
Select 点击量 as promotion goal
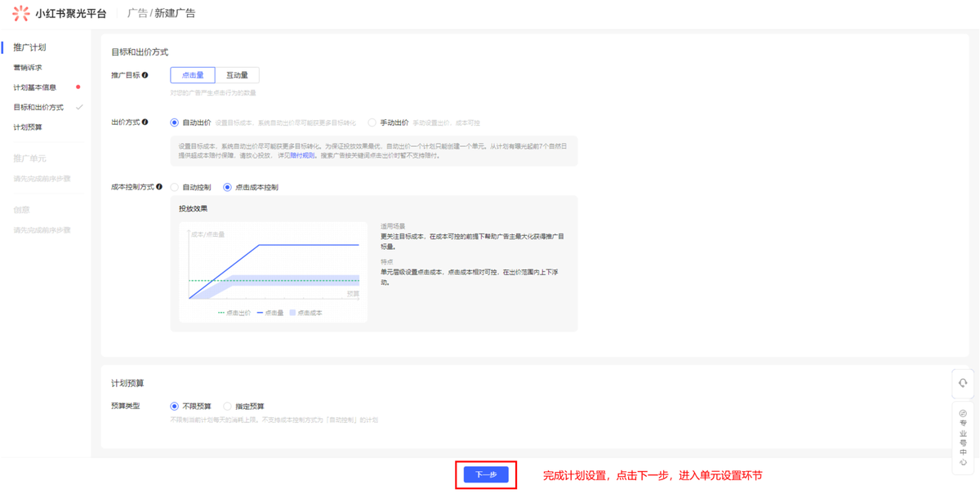(193, 75)
